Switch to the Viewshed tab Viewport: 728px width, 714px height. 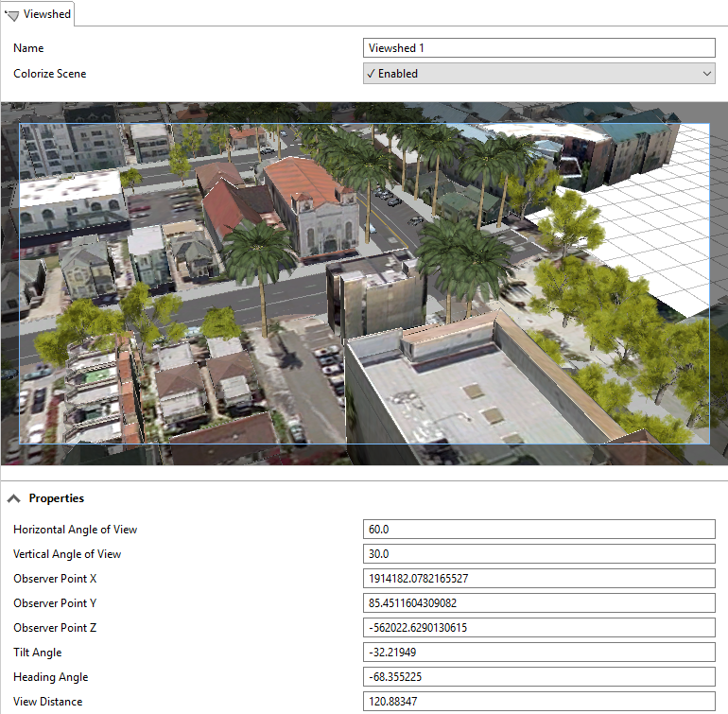[38, 14]
